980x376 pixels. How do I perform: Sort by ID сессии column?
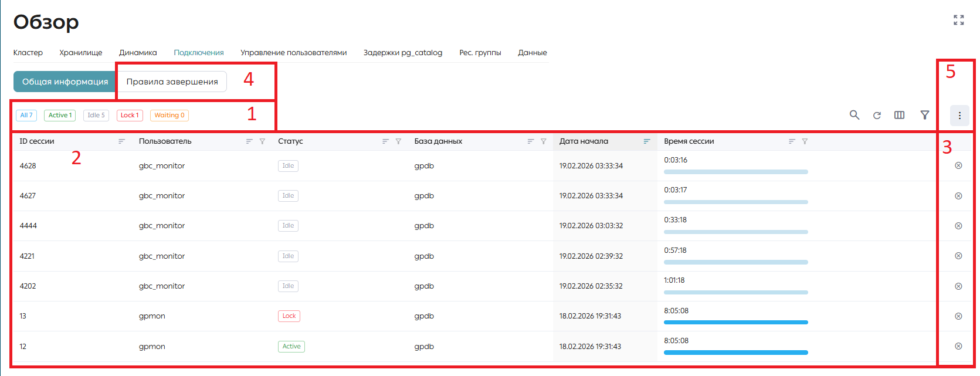[121, 141]
